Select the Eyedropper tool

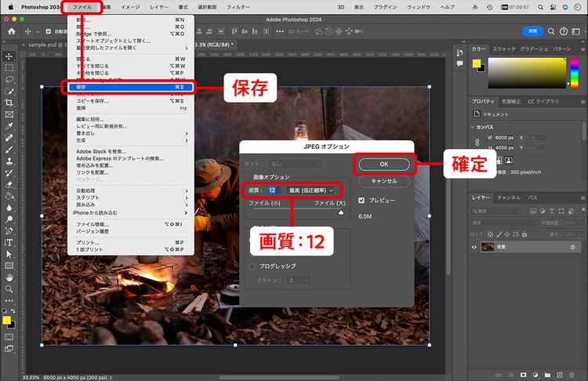pos(9,126)
